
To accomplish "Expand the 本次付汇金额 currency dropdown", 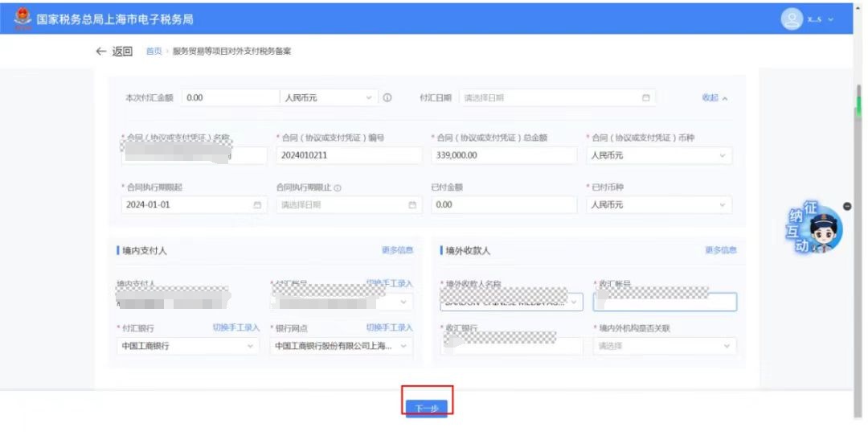I will (330, 97).
